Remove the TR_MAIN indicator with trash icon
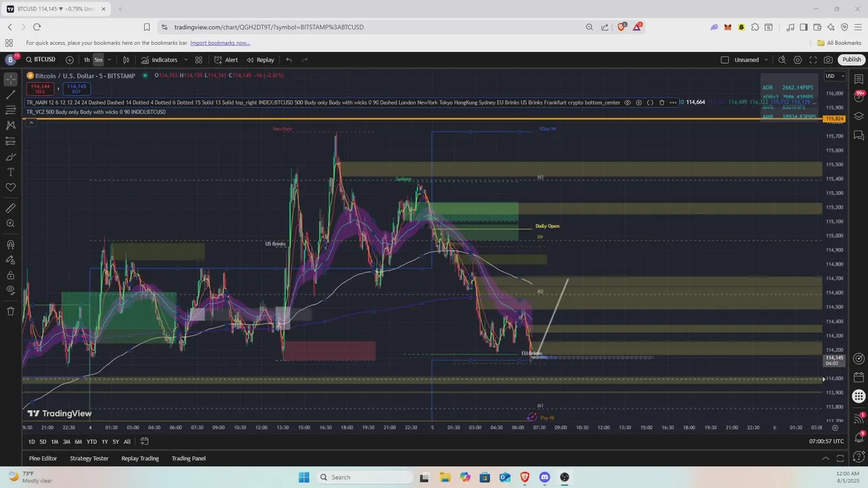 [662, 102]
